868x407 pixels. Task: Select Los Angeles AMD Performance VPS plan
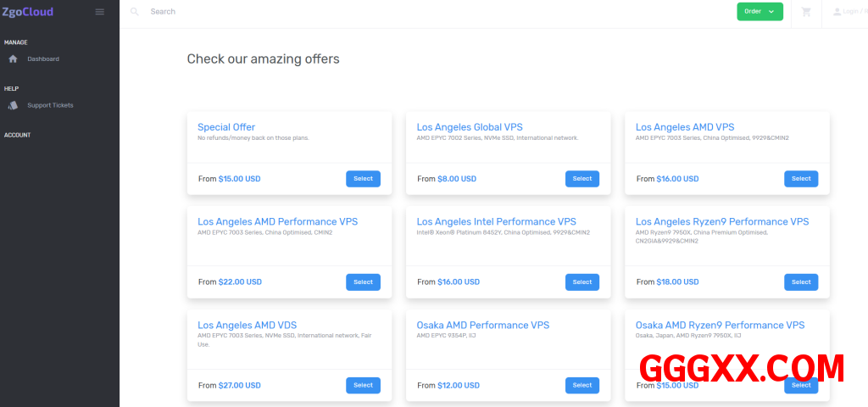tap(363, 282)
